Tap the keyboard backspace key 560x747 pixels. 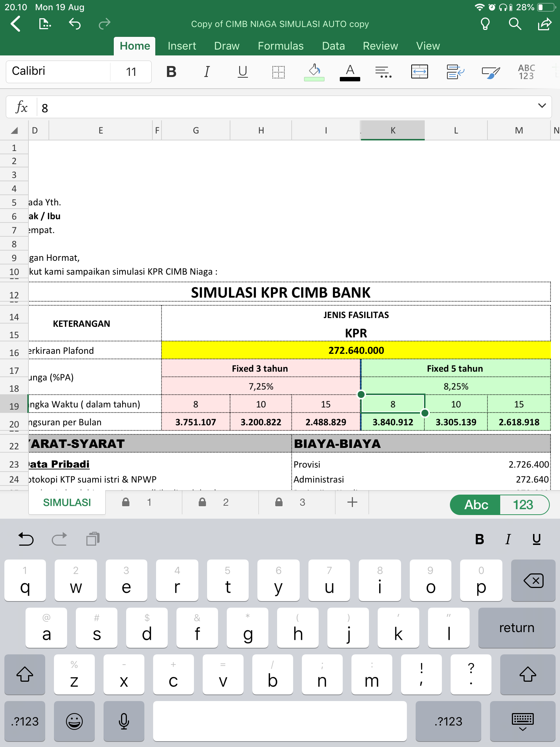coord(533,580)
